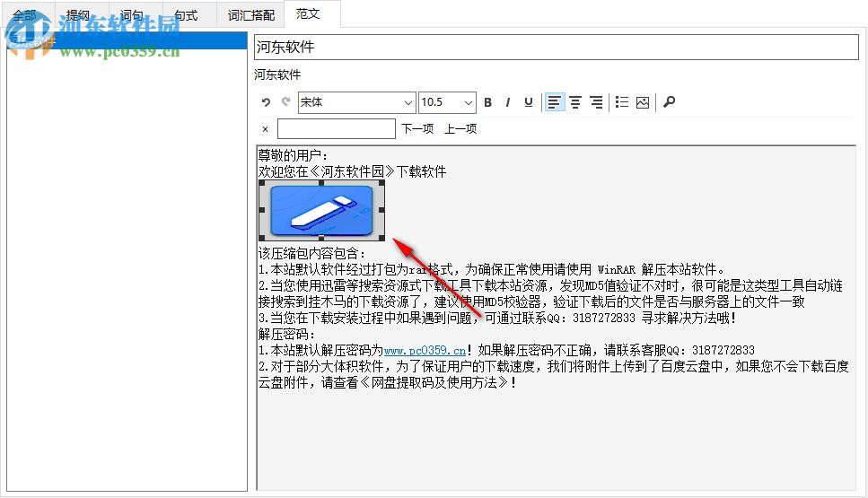Click the title field containing 河东软件
Screen dimensions: 868x498
[x=557, y=47]
